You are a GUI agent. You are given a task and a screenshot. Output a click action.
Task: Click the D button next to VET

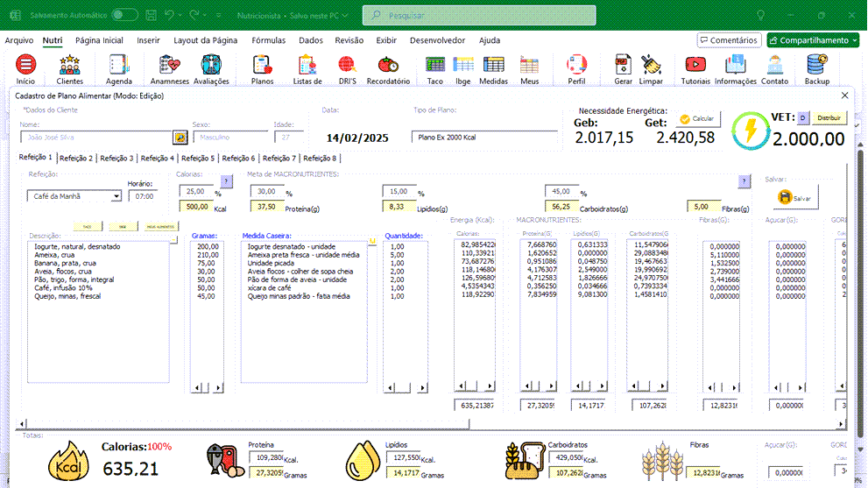coord(802,118)
